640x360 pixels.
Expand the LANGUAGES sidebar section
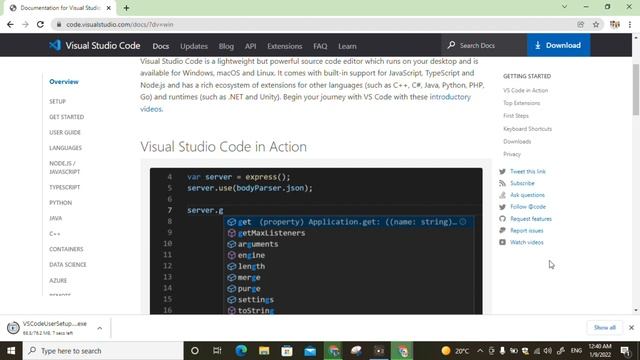(65, 148)
